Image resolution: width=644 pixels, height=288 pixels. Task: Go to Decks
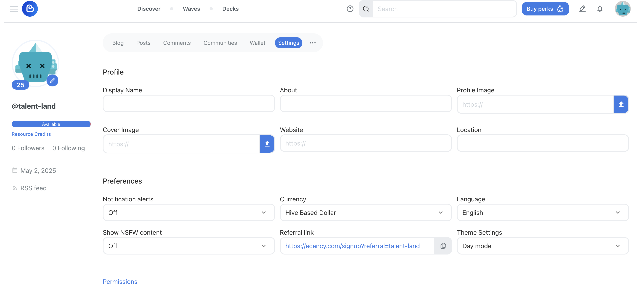(x=230, y=9)
